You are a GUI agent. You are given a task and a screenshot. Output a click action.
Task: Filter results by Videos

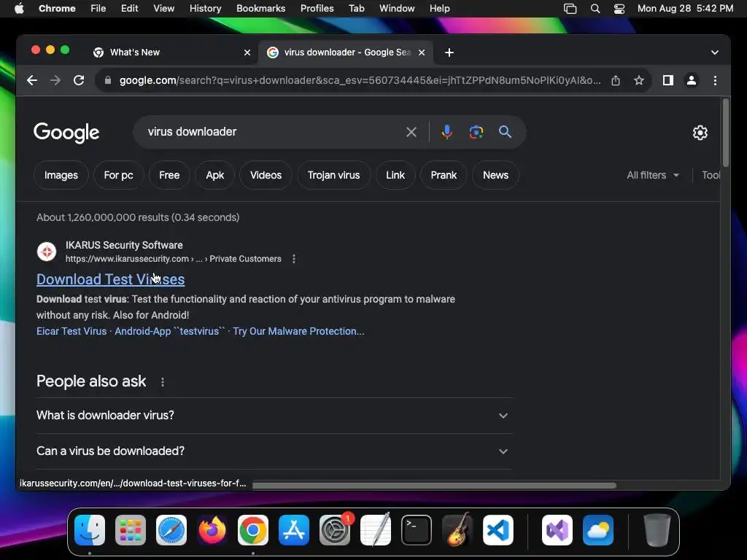[x=266, y=175]
